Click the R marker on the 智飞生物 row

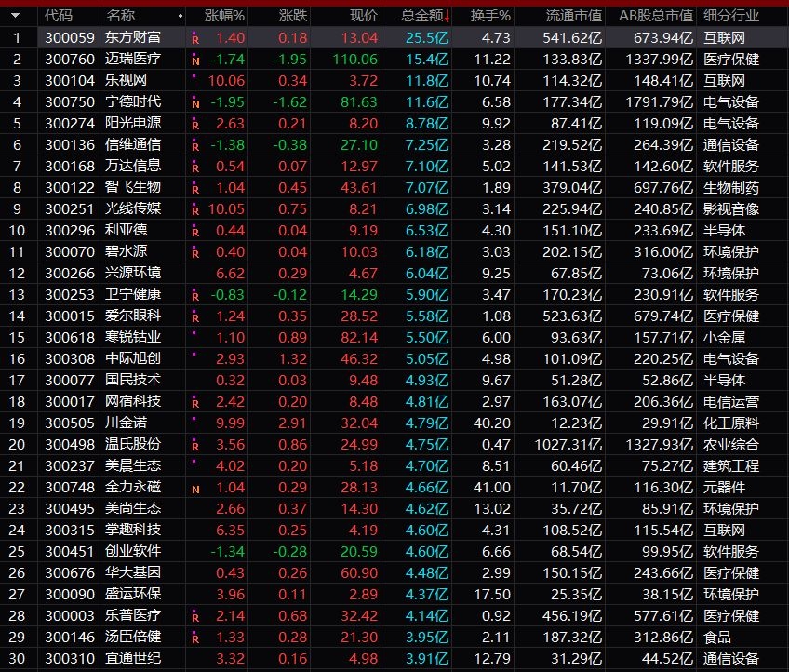(x=195, y=189)
